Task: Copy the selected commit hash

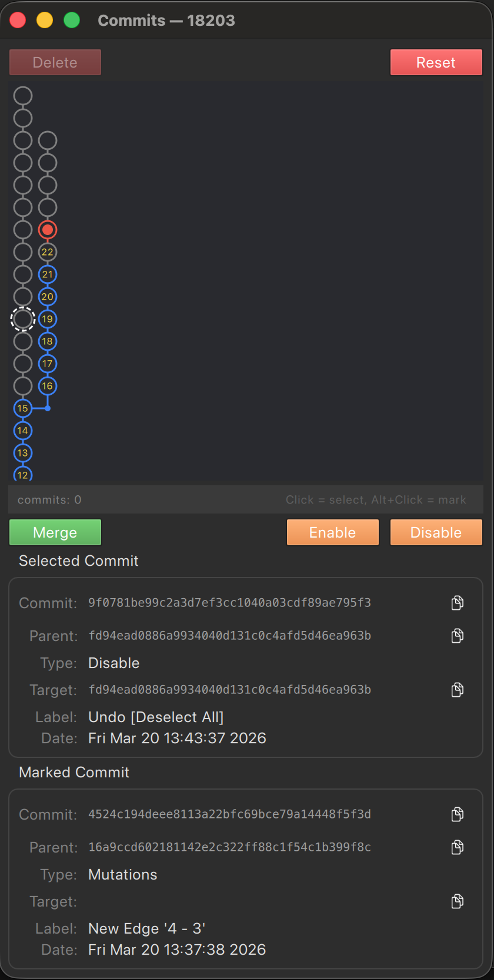Action: tap(457, 603)
